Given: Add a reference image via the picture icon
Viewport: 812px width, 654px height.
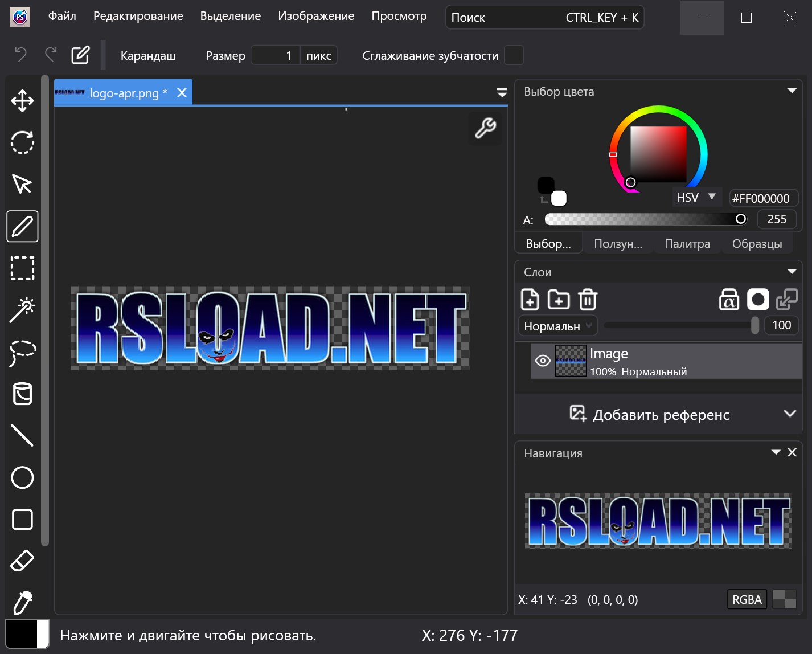Looking at the screenshot, I should (577, 413).
